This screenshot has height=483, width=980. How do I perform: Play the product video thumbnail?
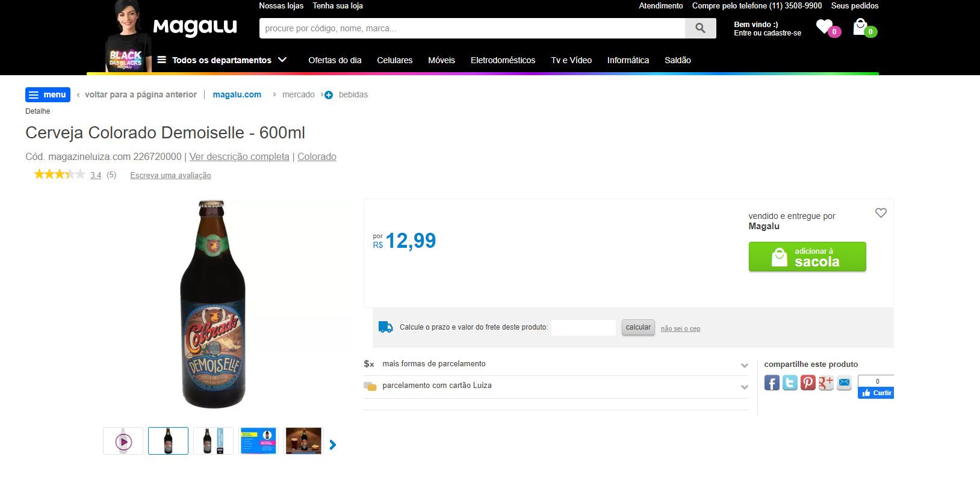(123, 441)
